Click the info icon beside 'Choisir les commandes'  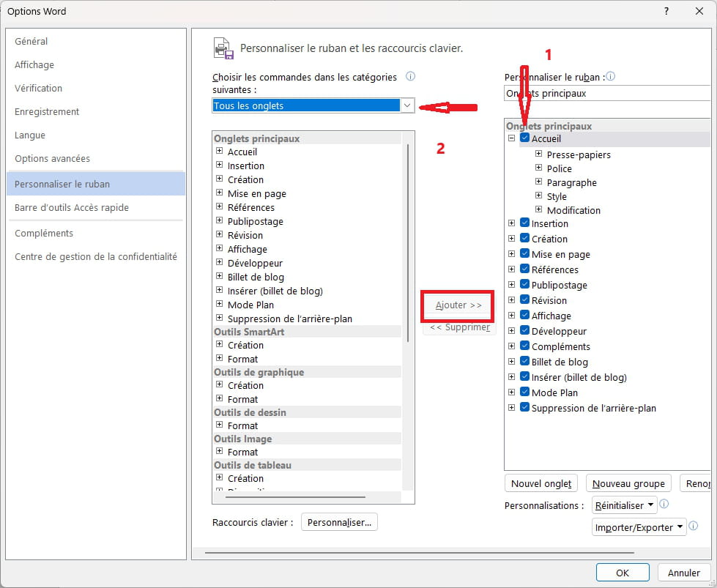point(410,76)
